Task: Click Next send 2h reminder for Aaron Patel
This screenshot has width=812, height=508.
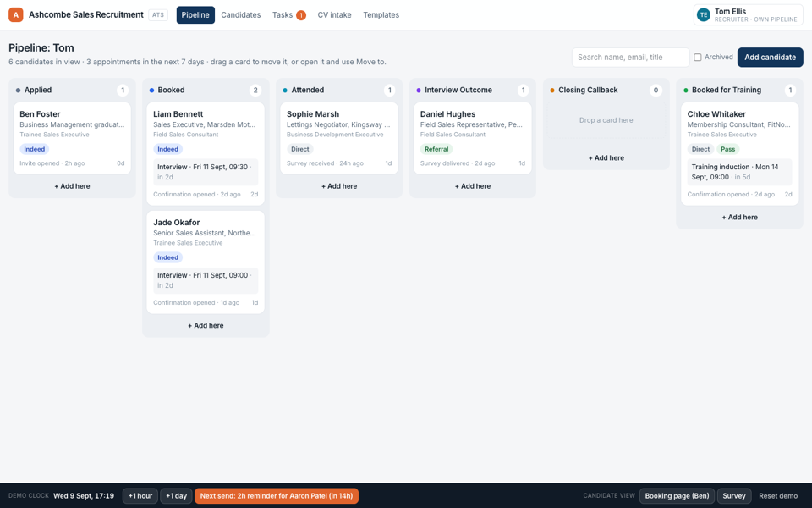Action: [x=277, y=496]
